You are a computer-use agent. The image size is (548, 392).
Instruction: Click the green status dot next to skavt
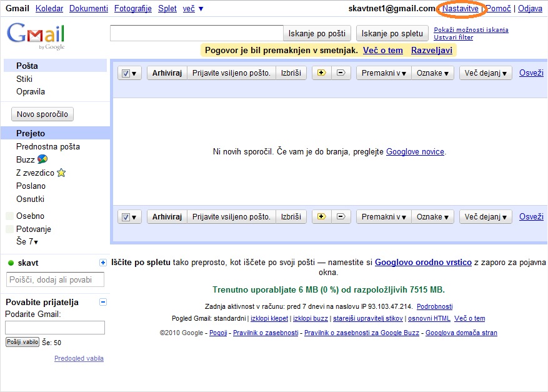click(x=11, y=263)
